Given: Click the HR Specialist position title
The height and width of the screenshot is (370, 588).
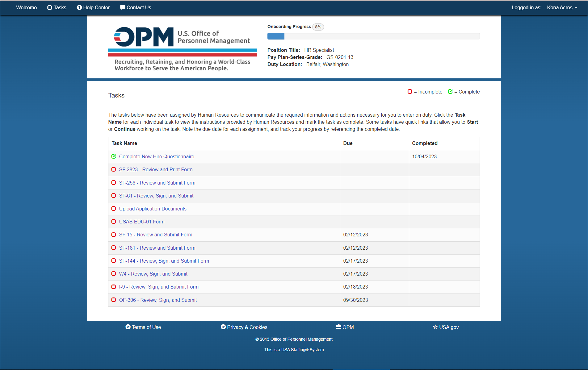Looking at the screenshot, I should (319, 50).
